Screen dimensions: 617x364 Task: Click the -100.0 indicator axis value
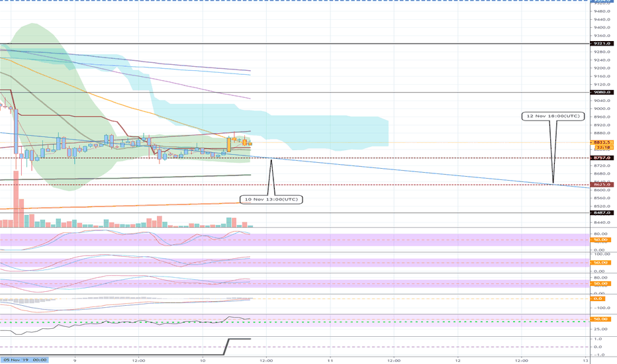602,308
